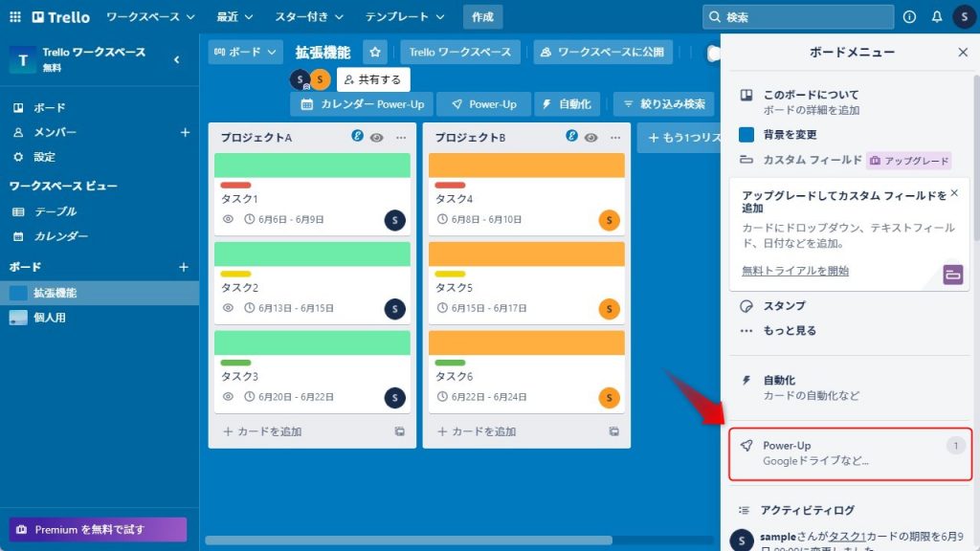
Task: Open the プロジェクトA list actions menu
Action: coord(401,138)
